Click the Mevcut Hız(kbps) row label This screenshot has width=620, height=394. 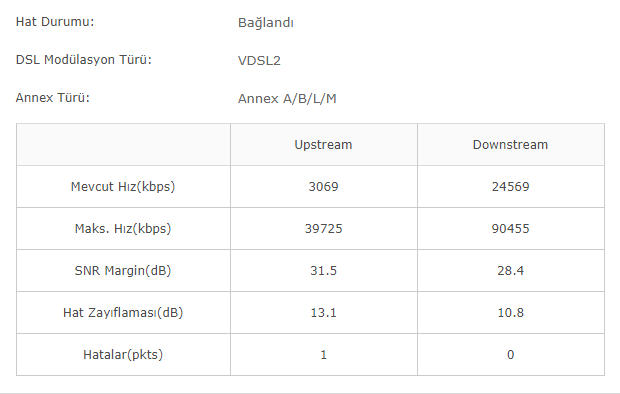click(123, 187)
